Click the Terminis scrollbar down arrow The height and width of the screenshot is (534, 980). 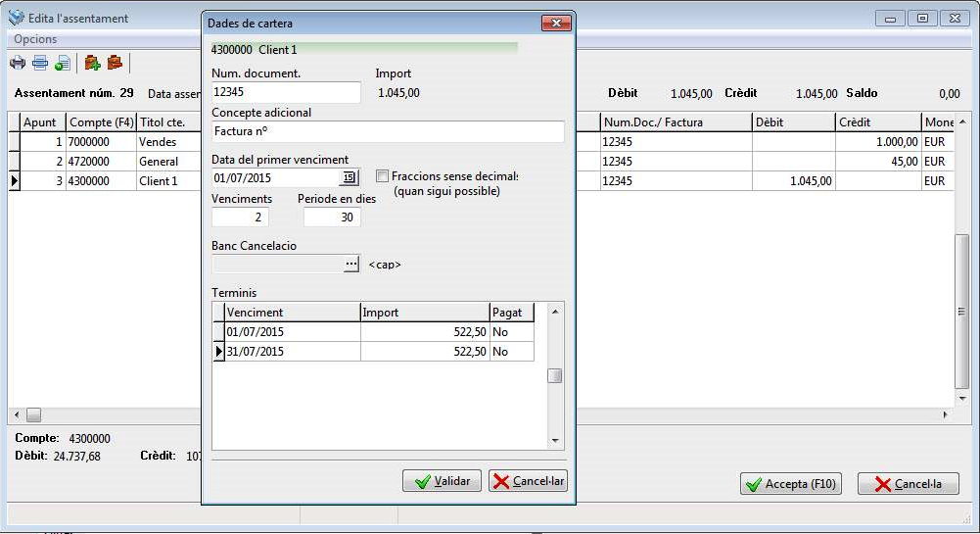tap(555, 441)
